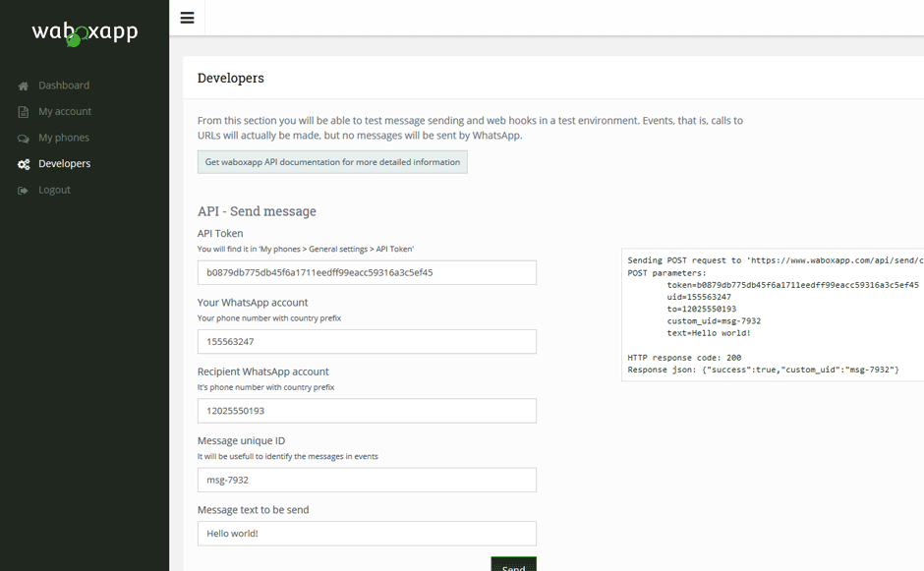Click the 'token=b0879db...' log line
Image resolution: width=924 pixels, height=571 pixels.
pyautogui.click(x=792, y=285)
